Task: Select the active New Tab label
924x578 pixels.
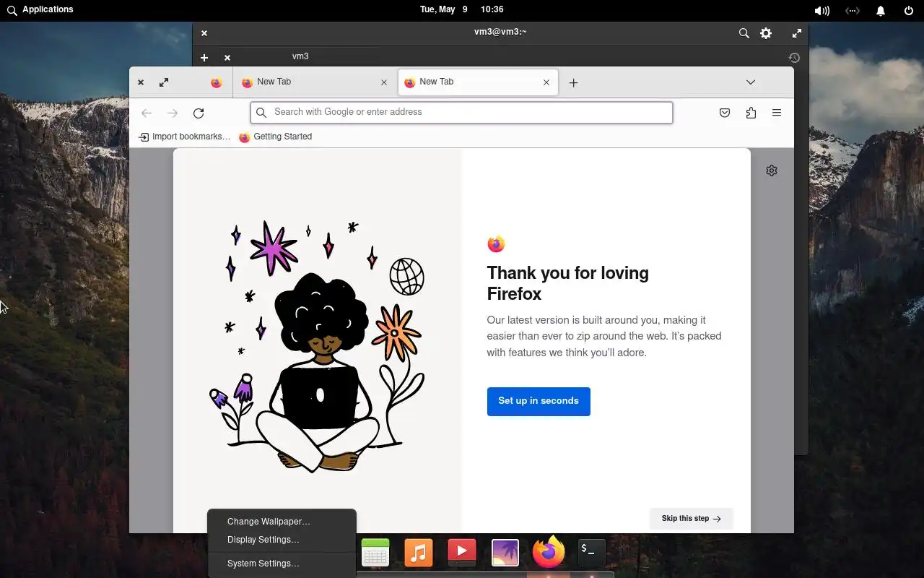Action: [x=437, y=82]
